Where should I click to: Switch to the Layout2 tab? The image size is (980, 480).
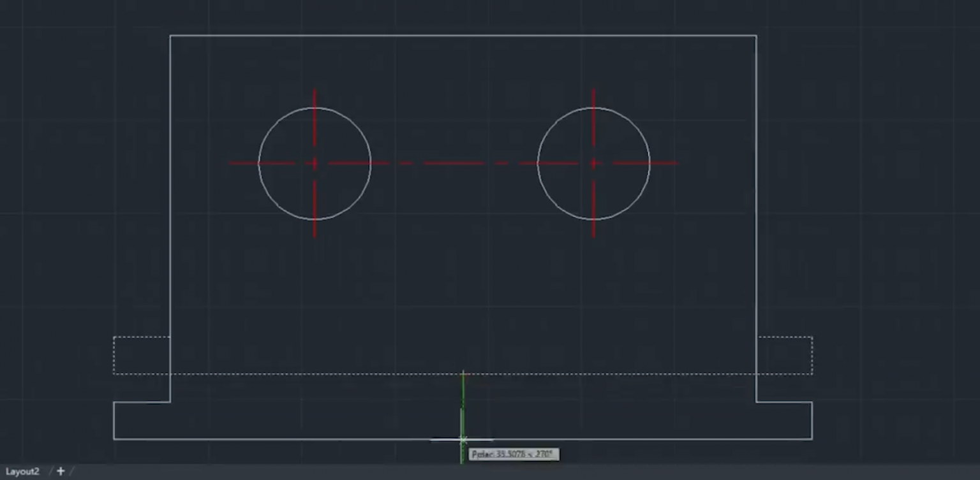(22, 471)
